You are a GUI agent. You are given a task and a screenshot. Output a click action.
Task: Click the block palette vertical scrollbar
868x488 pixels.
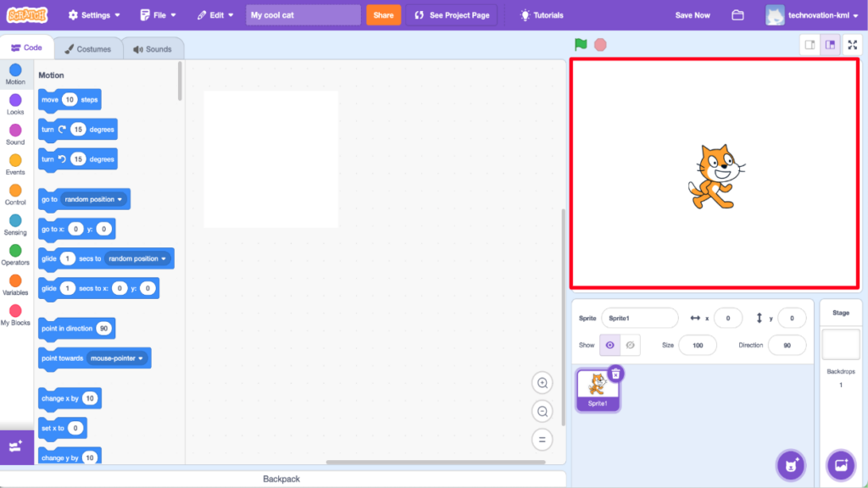pos(180,80)
